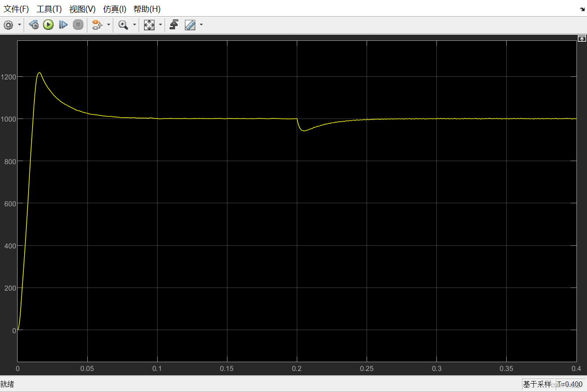This screenshot has width=587, height=392.
Task: Open the 文件(F) menu
Action: (16, 9)
